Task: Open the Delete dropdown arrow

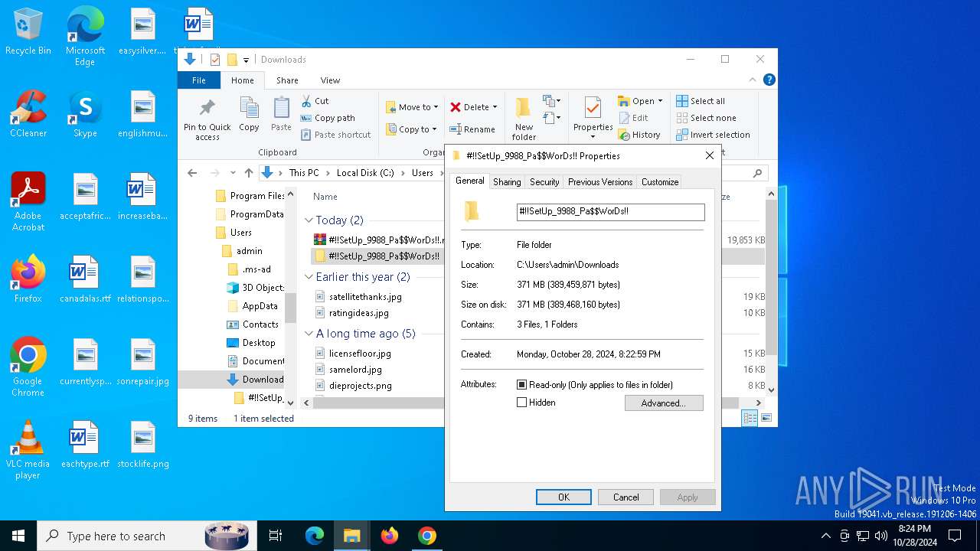Action: pos(495,107)
